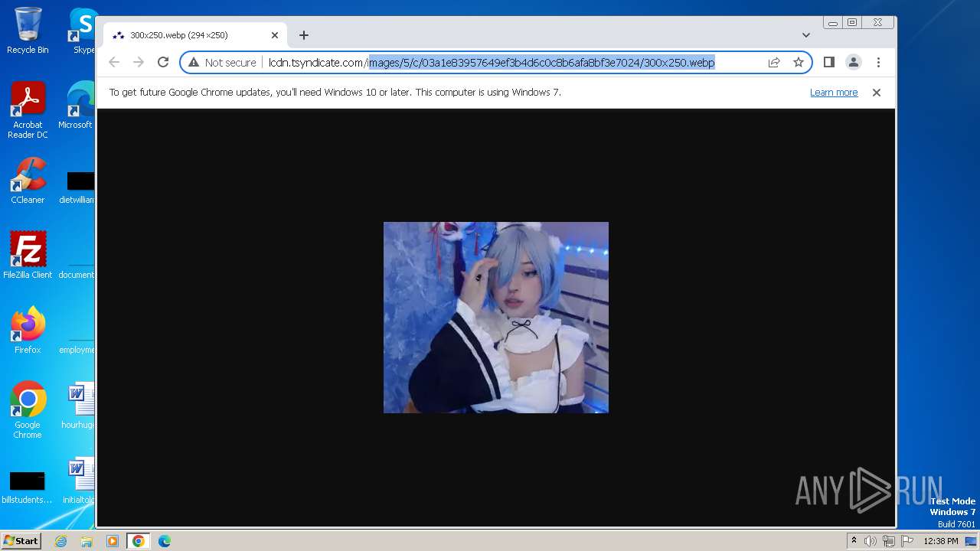Open Internet Explorer from taskbar
Image resolution: width=980 pixels, height=551 pixels.
(60, 541)
